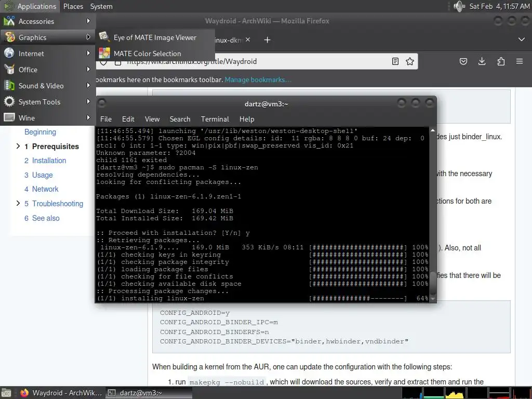Click the Firefox URL address field
Image resolution: width=532 pixels, height=399 pixels.
258,61
